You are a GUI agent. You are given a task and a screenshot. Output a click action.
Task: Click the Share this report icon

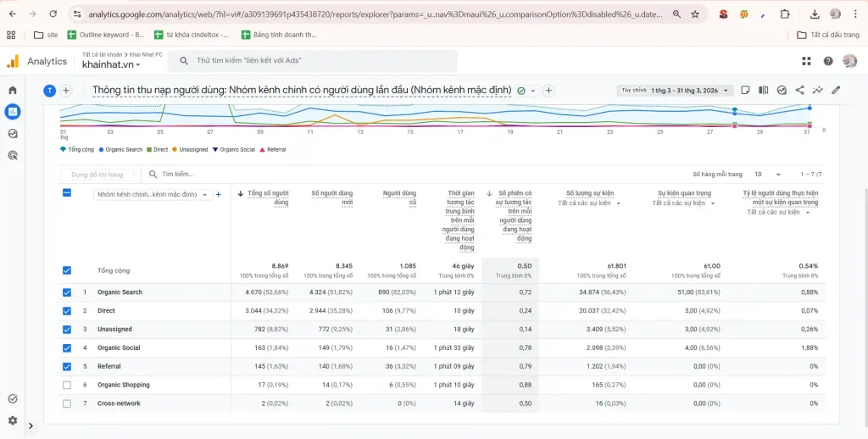click(x=799, y=90)
